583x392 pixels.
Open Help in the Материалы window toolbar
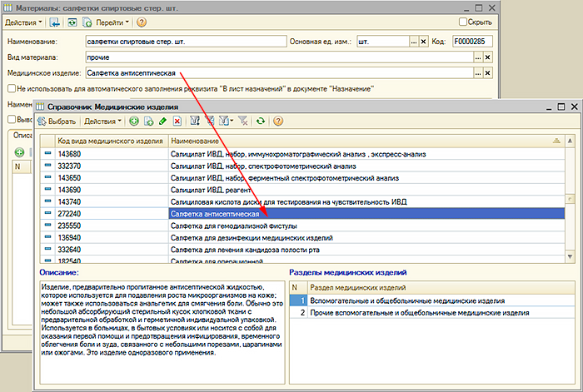point(142,22)
